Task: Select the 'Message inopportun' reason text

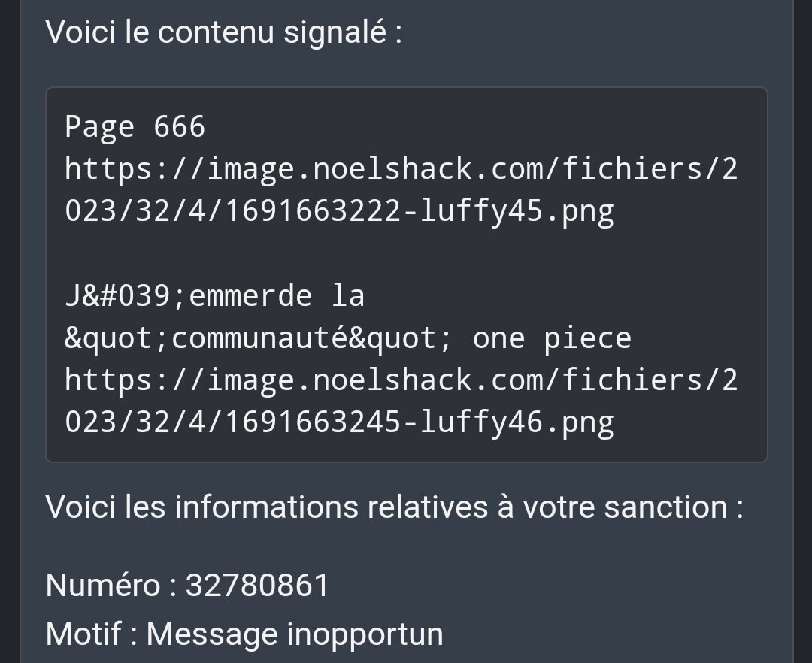Action: pos(295,635)
